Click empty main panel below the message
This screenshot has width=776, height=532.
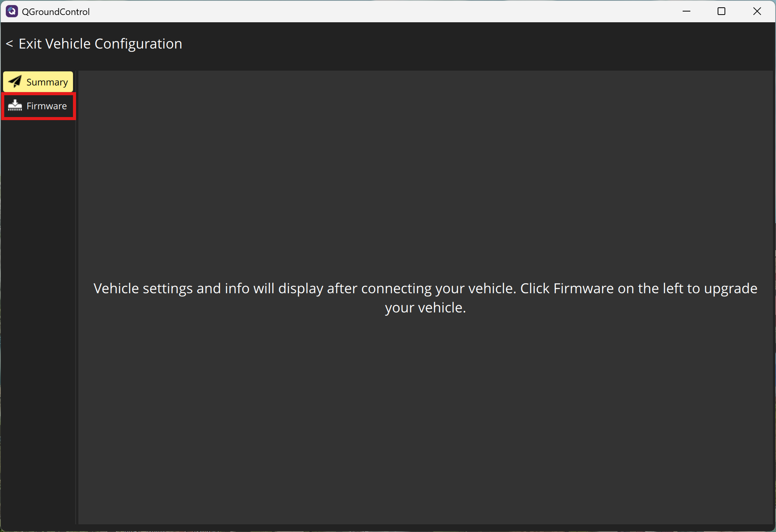[425, 422]
